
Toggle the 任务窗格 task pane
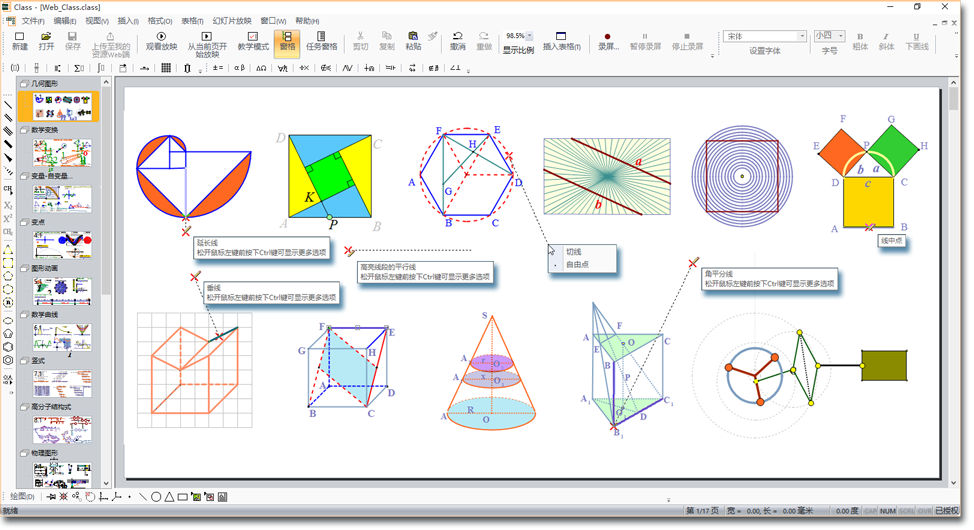(x=322, y=41)
